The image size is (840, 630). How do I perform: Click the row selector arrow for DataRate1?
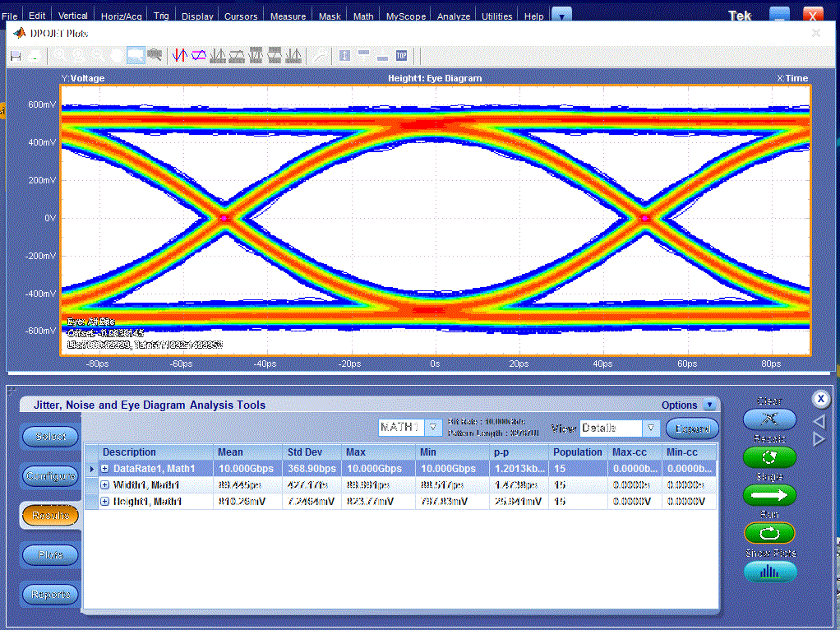click(91, 469)
